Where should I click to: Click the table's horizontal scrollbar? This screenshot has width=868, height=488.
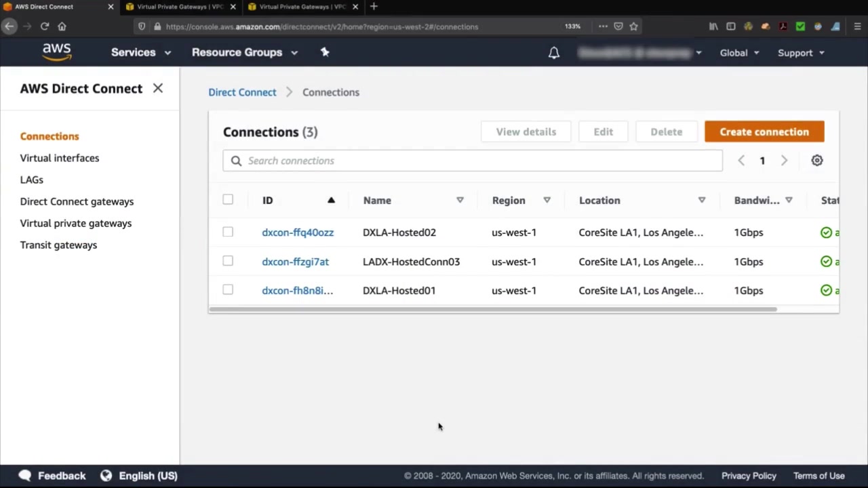point(493,309)
